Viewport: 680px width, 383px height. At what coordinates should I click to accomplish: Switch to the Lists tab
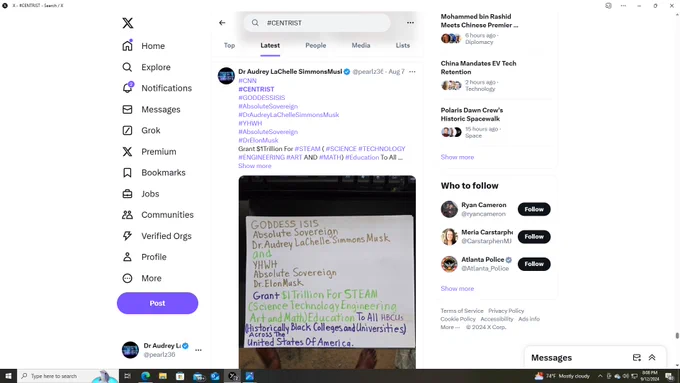coord(402,46)
